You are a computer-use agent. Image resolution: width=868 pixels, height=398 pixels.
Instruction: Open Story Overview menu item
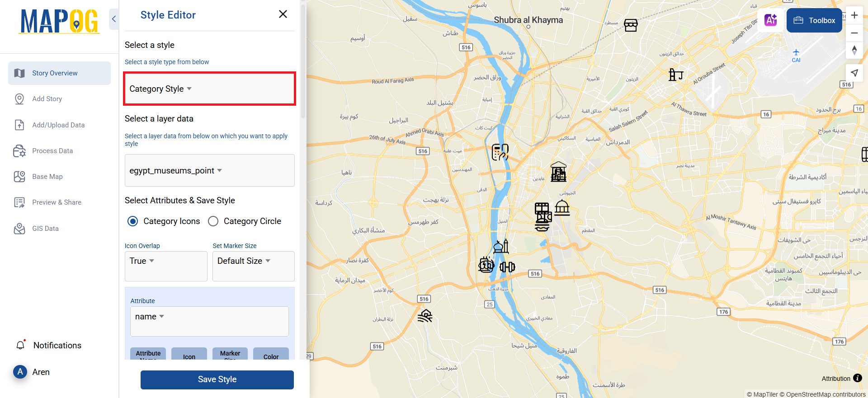point(59,73)
